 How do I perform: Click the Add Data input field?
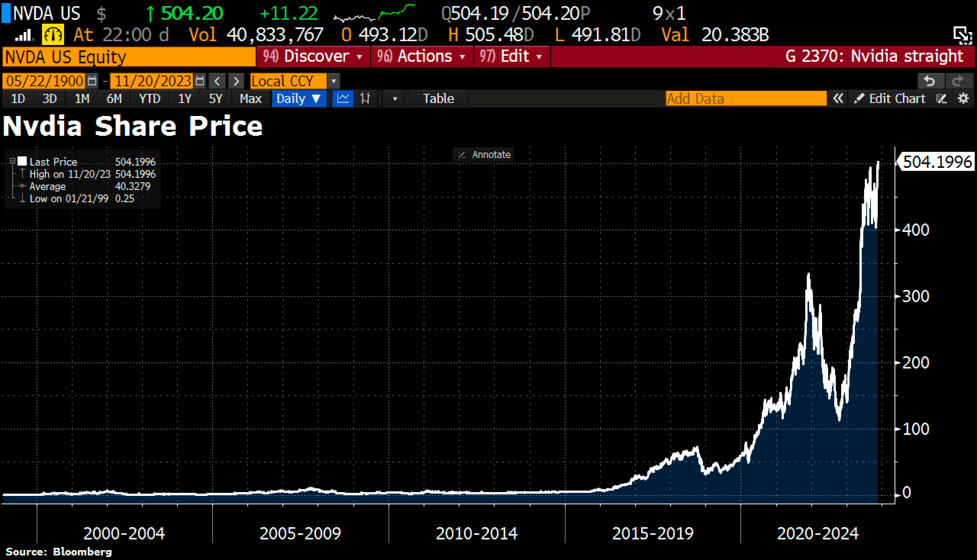[x=745, y=98]
